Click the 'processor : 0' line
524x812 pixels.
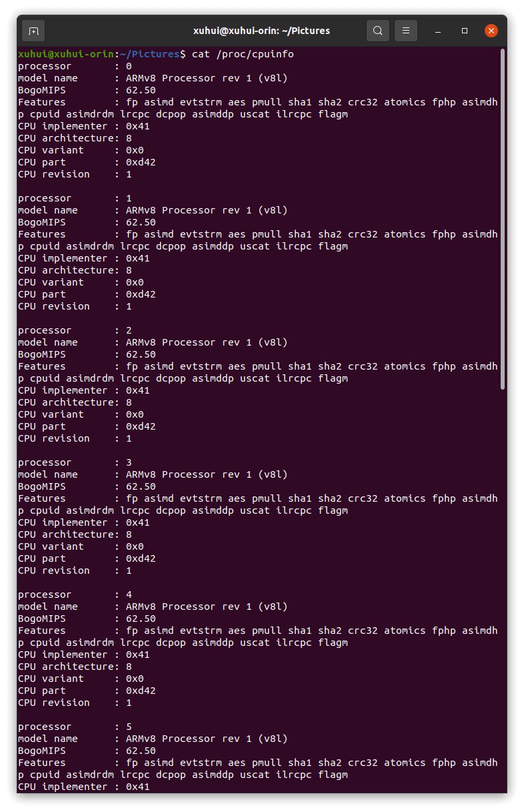[x=75, y=66]
